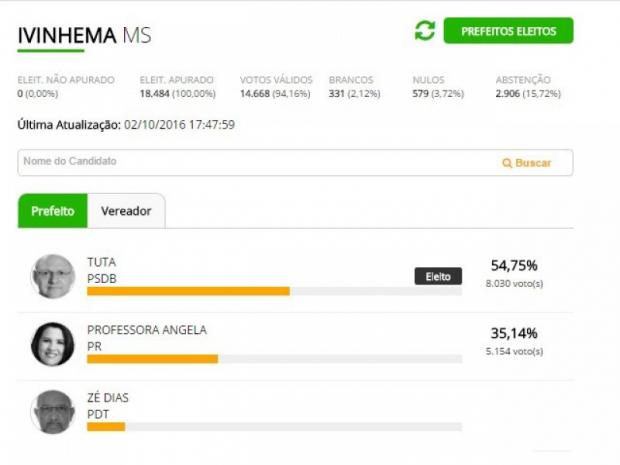Click the Eleito badge for Tuta
Image resolution: width=620 pixels, height=465 pixels.
click(438, 276)
